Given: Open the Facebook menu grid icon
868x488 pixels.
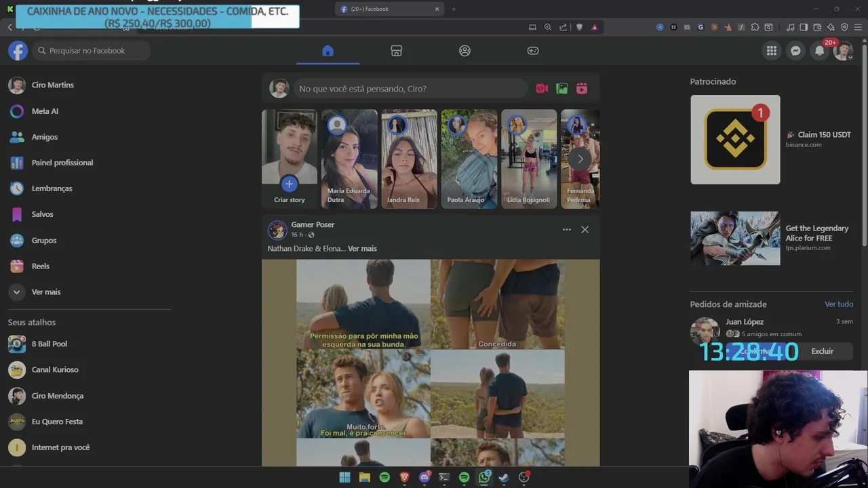Looking at the screenshot, I should coord(771,51).
